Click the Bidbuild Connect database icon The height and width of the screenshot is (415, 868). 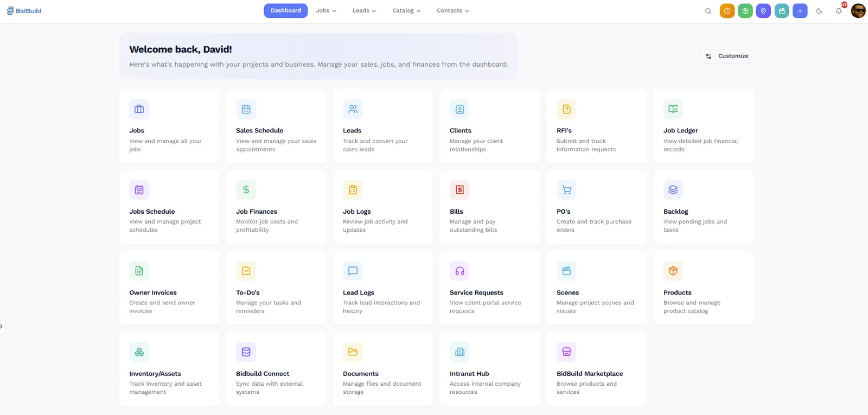pos(246,352)
